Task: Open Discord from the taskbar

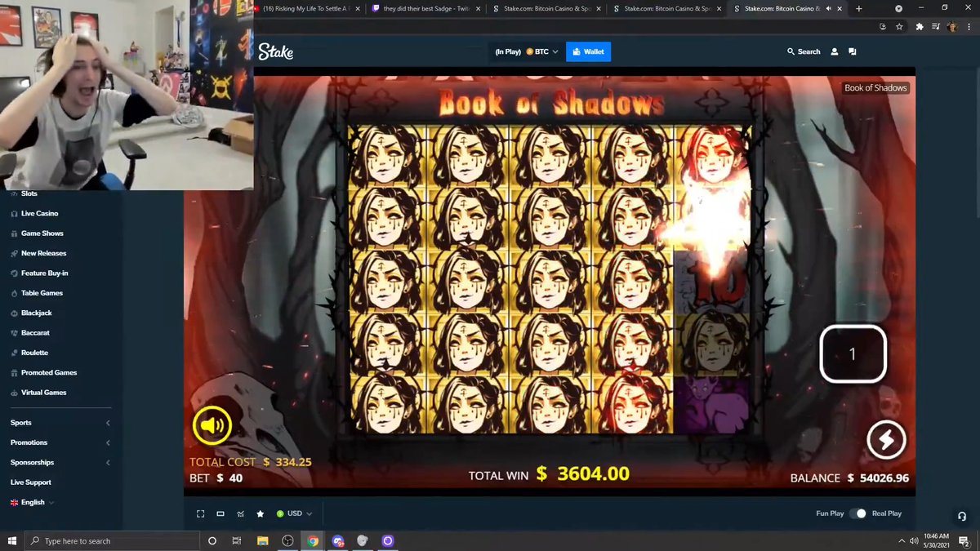Action: point(338,540)
